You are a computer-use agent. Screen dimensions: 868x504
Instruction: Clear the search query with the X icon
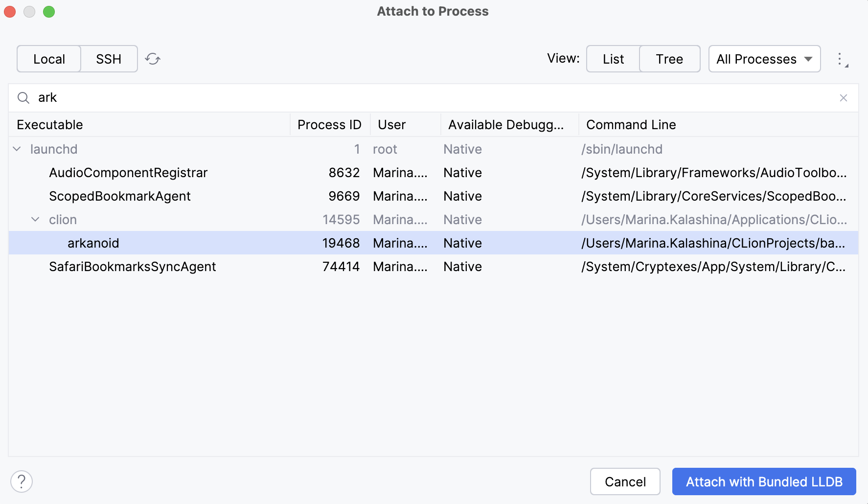click(x=844, y=97)
